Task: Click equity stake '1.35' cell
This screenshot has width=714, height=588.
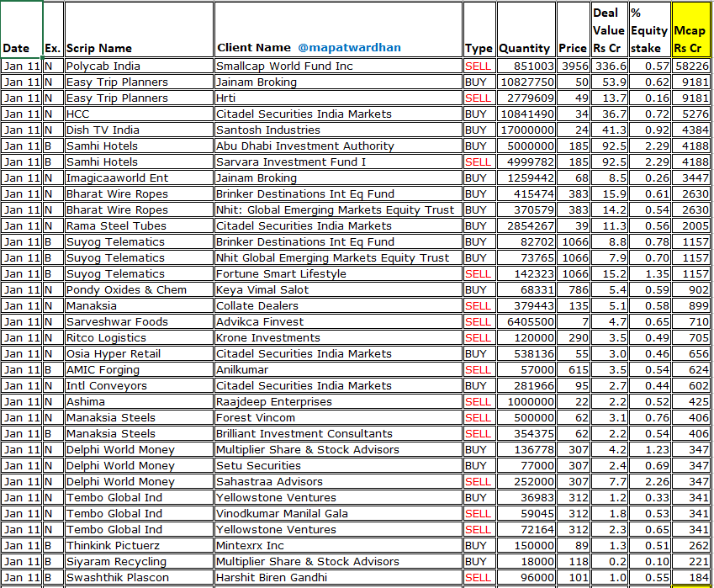Action: click(650, 273)
